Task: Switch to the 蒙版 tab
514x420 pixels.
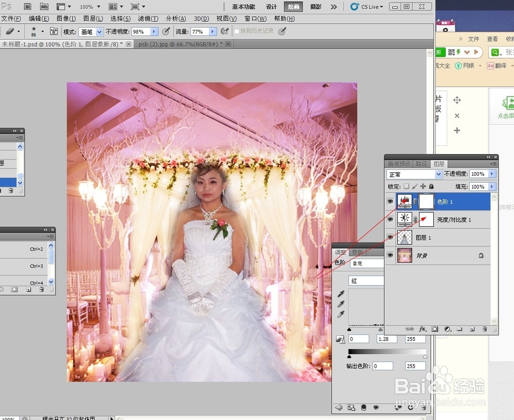Action: (x=357, y=252)
